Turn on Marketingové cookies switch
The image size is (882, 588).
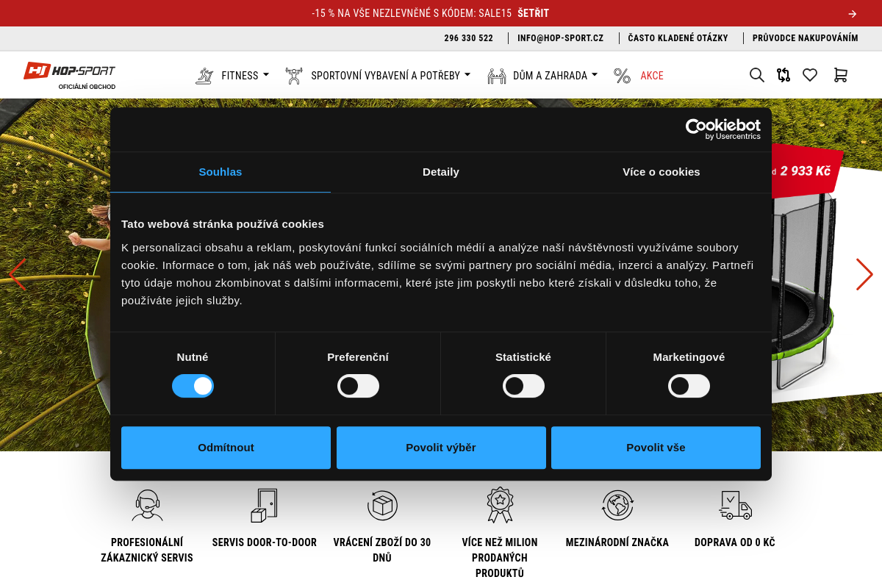689,386
